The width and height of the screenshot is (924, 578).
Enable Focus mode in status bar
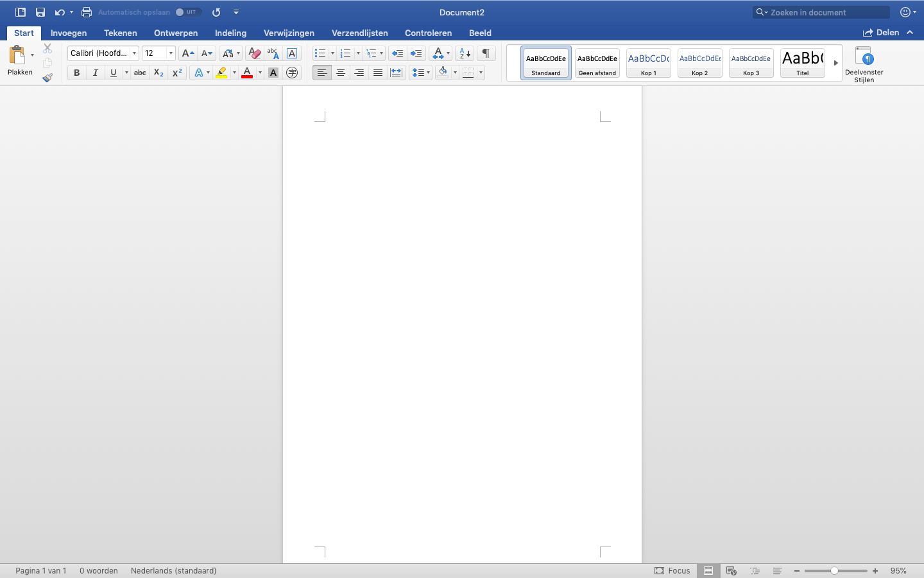point(672,570)
